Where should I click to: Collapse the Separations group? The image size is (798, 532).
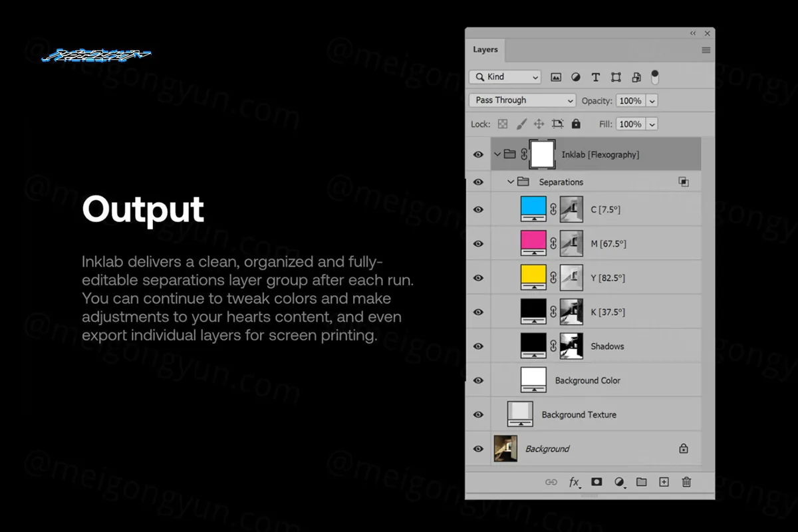[x=511, y=182]
